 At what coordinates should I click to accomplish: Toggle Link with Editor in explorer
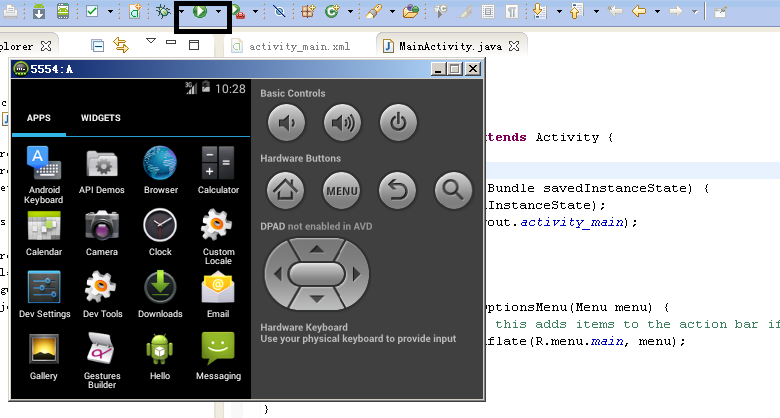121,45
